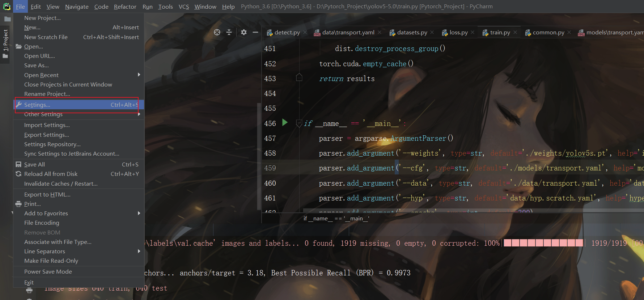Image resolution: width=644 pixels, height=300 pixels.
Task: Close the loss.py tab
Action: point(473,32)
